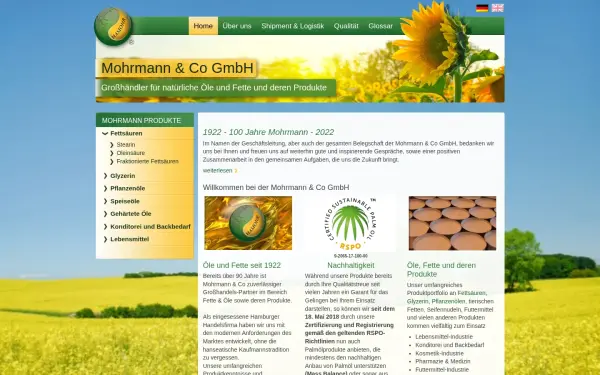Screen dimensions: 600x375
Task: Expand the Pflanzenöle category chevron
Action: click(x=105, y=189)
